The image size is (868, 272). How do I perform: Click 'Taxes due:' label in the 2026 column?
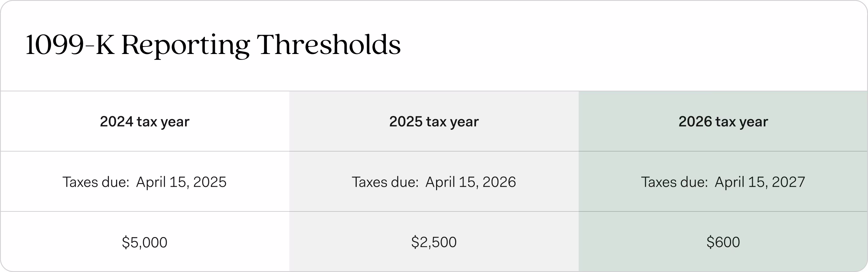675,182
